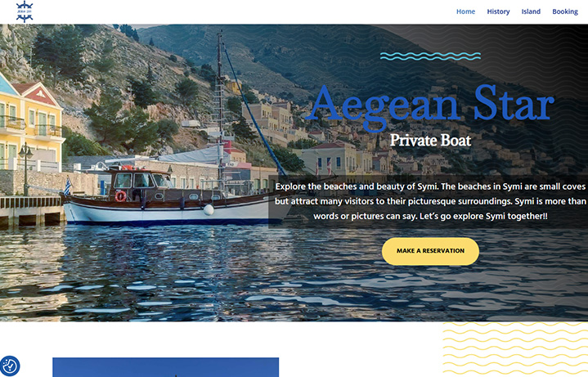This screenshot has height=377, width=588.
Task: Click the blue image below the hero
Action: [x=165, y=367]
